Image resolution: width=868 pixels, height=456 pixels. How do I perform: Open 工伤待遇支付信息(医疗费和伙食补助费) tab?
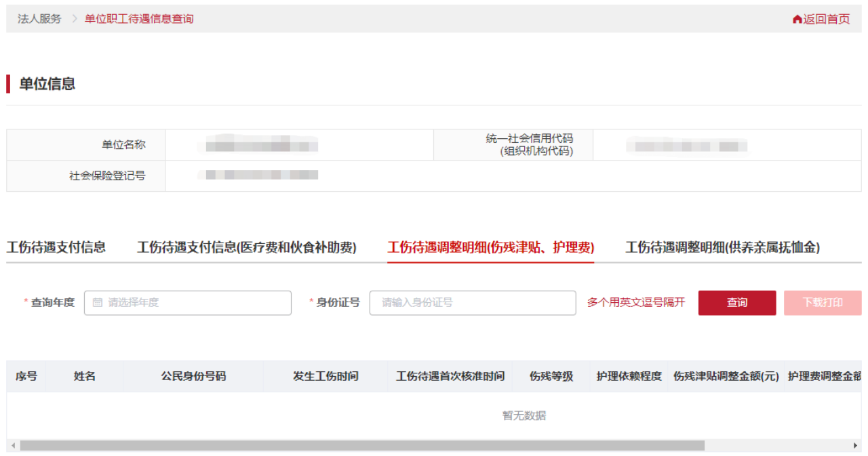(247, 247)
